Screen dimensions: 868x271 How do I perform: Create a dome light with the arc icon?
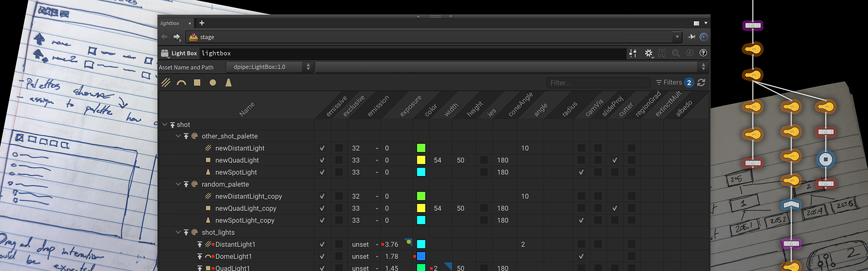coord(181,83)
